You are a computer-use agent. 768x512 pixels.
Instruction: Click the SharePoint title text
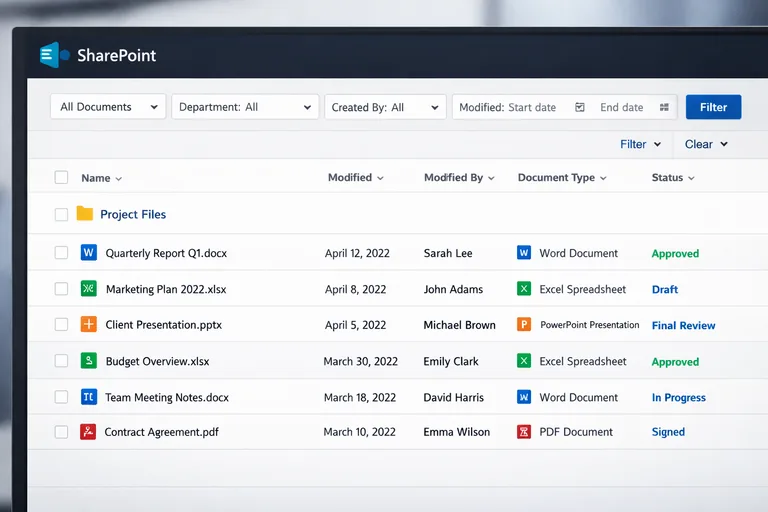[117, 55]
